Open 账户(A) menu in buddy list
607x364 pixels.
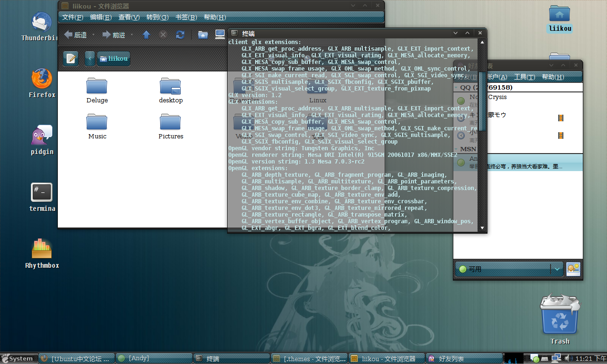[497, 77]
